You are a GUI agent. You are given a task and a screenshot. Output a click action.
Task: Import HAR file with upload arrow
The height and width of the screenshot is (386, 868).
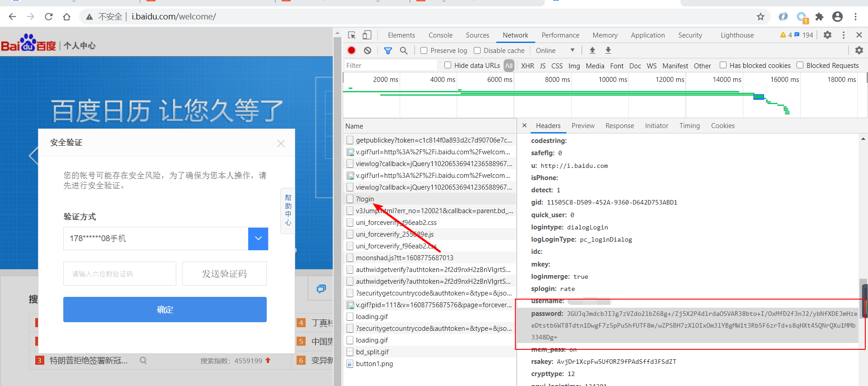click(x=592, y=50)
